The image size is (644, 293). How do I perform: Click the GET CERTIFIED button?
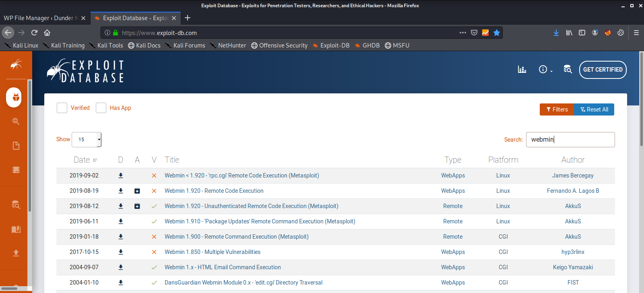[x=603, y=70]
